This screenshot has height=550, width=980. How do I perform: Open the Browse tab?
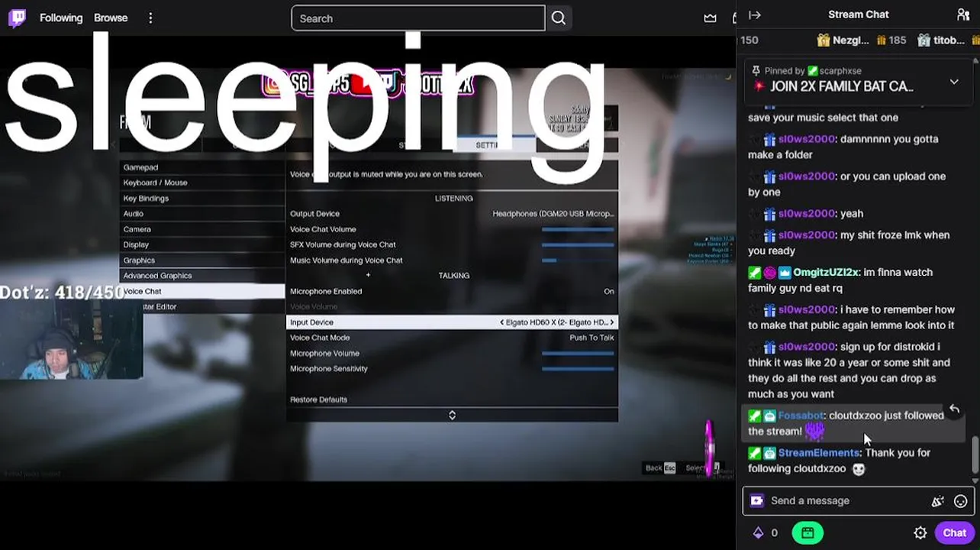[x=111, y=18]
